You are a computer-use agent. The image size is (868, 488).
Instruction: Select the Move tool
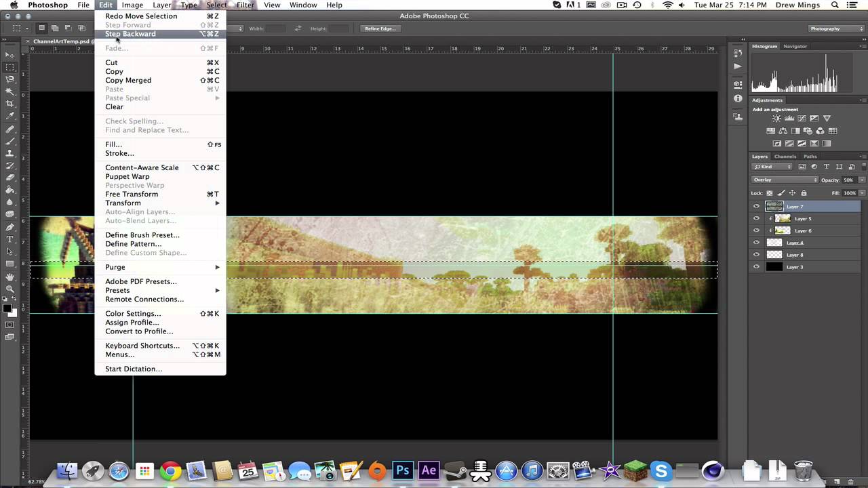10,55
